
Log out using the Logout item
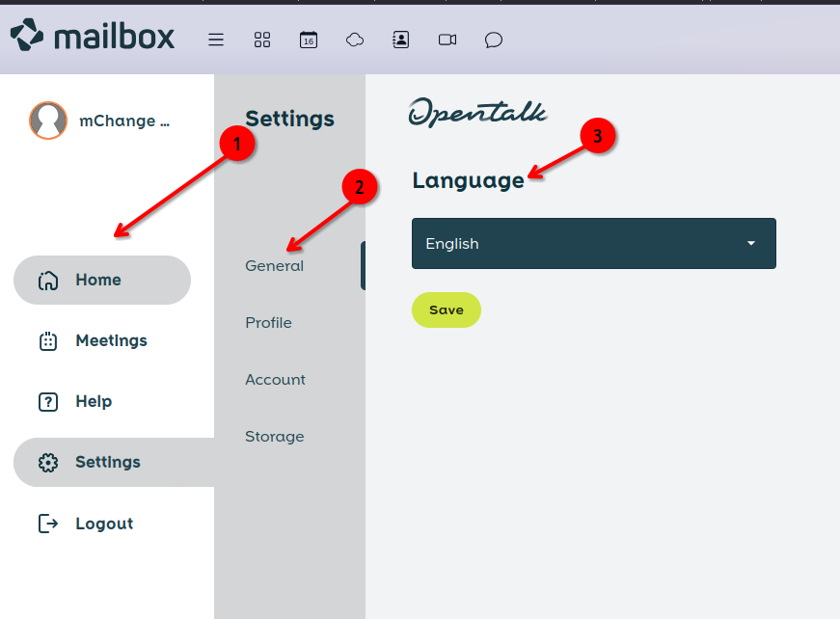point(103,524)
